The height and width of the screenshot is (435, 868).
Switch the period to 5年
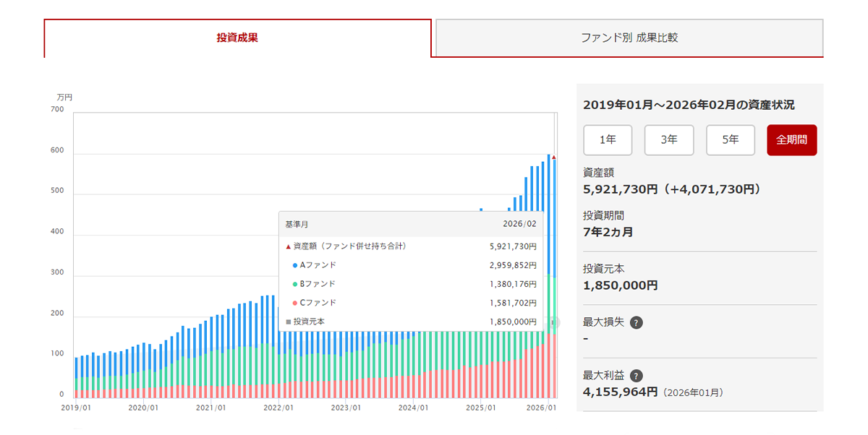click(731, 140)
